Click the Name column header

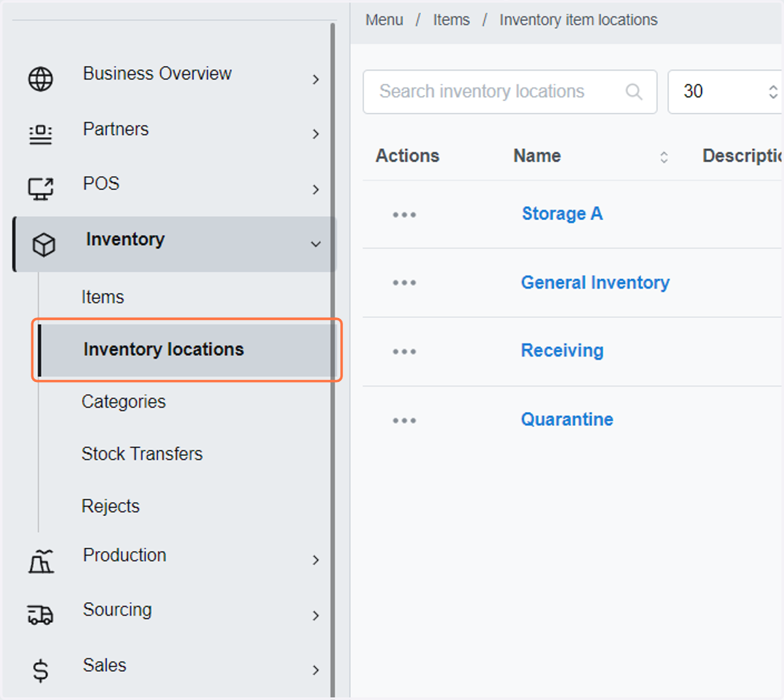pos(537,156)
